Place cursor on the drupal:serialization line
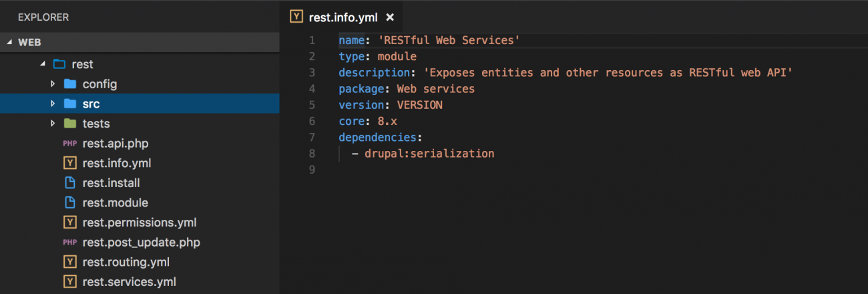Screen dimensions: 868x294 click(429, 154)
